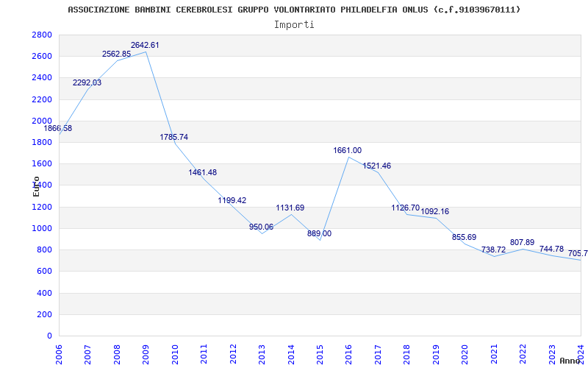Click the 2292.03 value label
Screen dimensions: 588x368
click(87, 82)
